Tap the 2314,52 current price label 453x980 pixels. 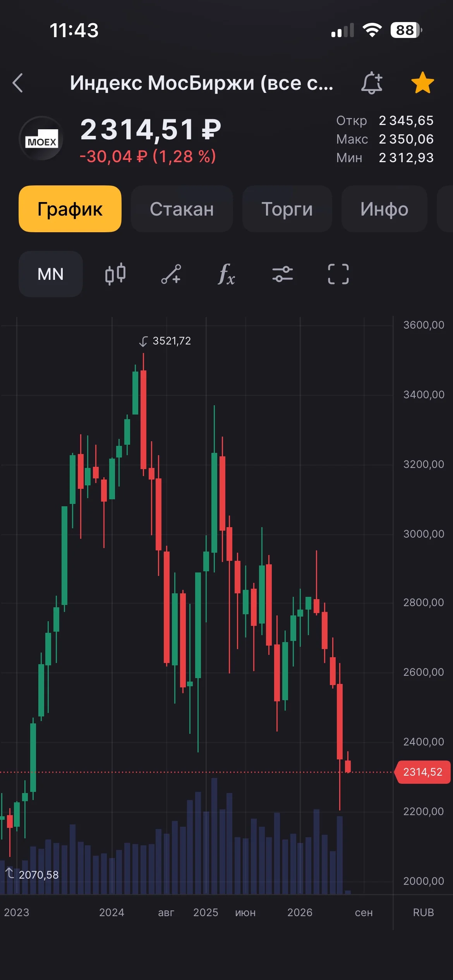pyautogui.click(x=423, y=772)
